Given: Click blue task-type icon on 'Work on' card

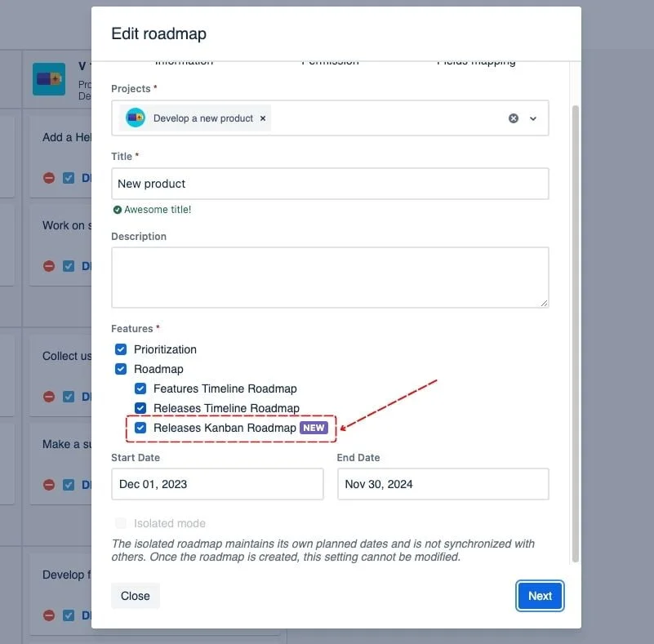Looking at the screenshot, I should pos(69,266).
